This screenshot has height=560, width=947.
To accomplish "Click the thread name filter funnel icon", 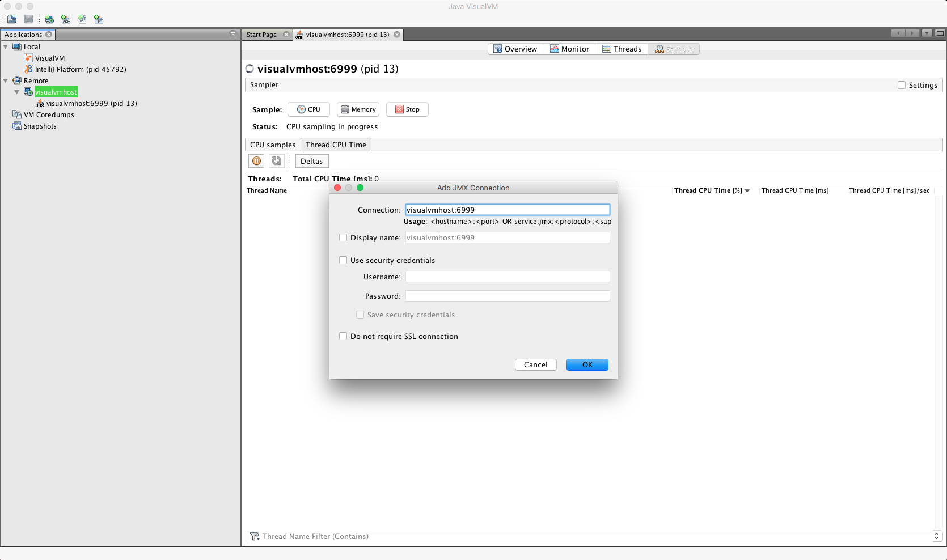I will 255,536.
